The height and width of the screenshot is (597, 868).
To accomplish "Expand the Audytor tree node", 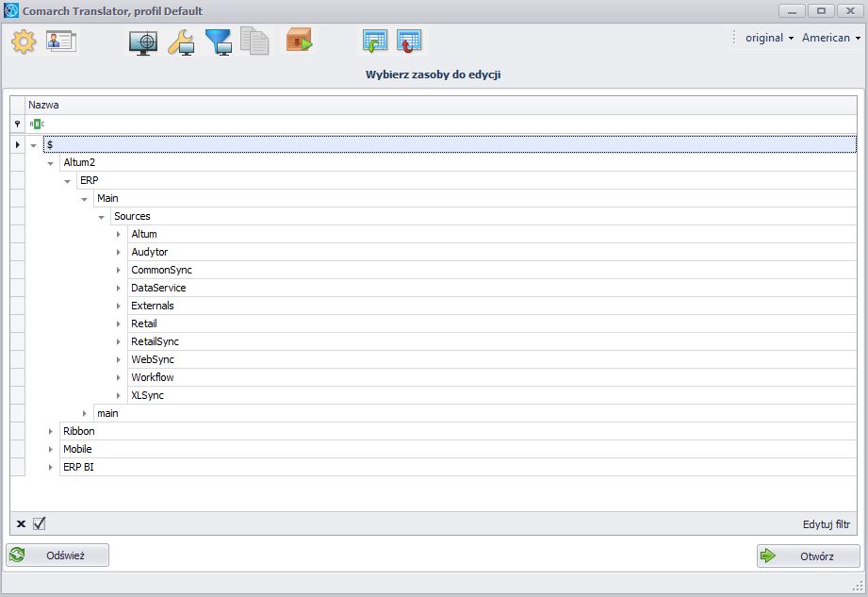I will click(x=119, y=252).
